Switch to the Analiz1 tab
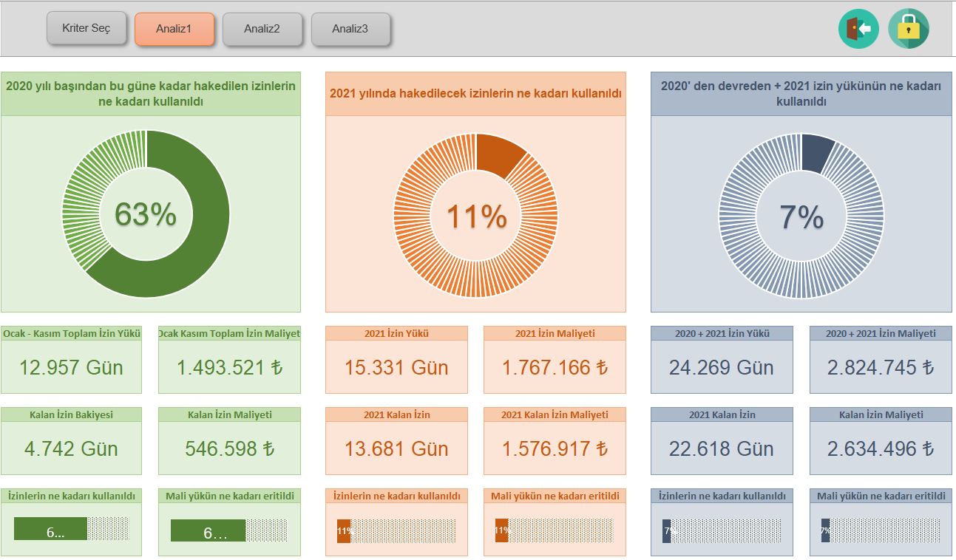Image resolution: width=956 pixels, height=560 pixels. coord(174,30)
